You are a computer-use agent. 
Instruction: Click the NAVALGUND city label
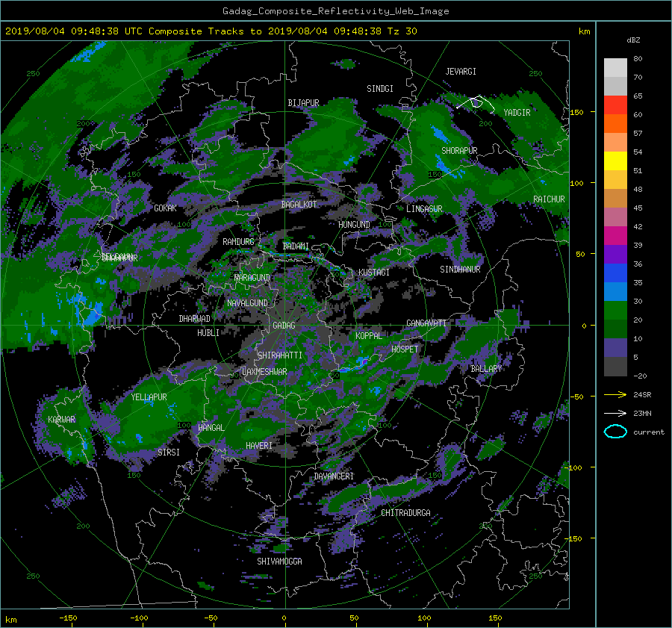pyautogui.click(x=247, y=303)
